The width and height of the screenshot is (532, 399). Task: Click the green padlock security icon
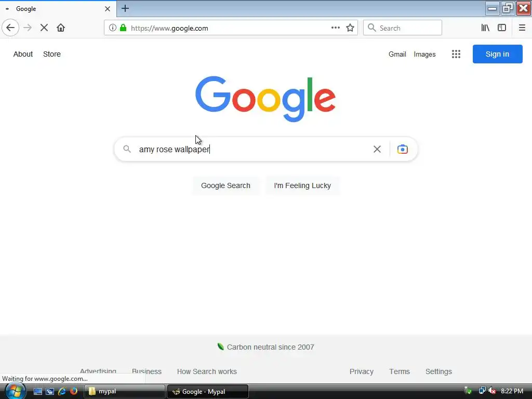coord(123,28)
